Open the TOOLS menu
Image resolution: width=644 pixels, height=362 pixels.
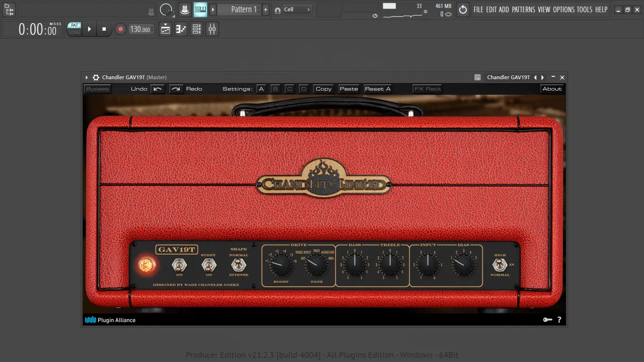point(585,9)
